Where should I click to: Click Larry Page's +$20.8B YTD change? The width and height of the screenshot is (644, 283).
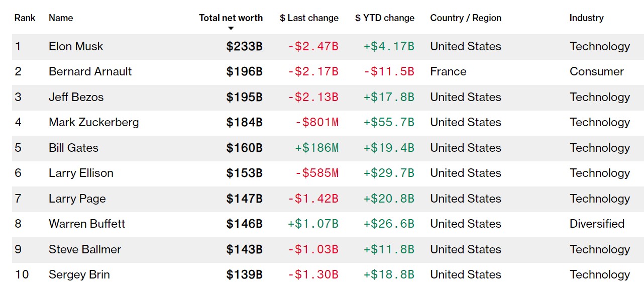[x=389, y=199]
